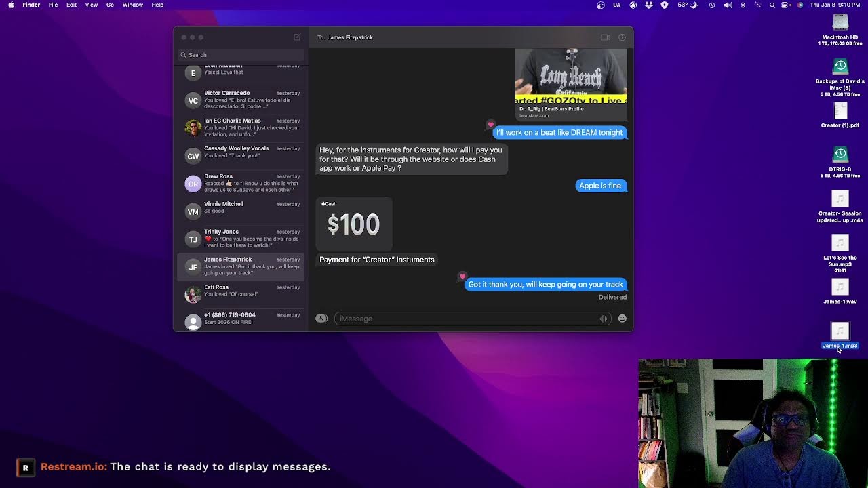Open Trinity Jones conversation
This screenshot has width=868, height=488.
[241, 239]
